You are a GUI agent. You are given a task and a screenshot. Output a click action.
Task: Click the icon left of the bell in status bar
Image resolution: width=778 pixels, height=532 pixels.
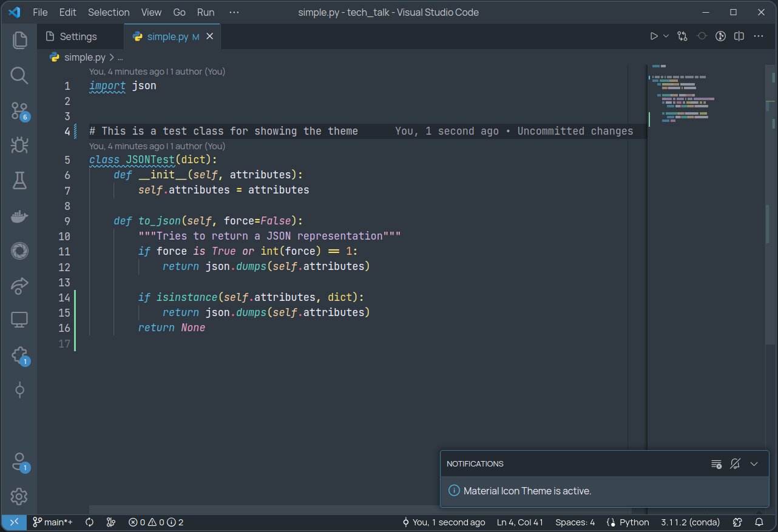pyautogui.click(x=738, y=522)
